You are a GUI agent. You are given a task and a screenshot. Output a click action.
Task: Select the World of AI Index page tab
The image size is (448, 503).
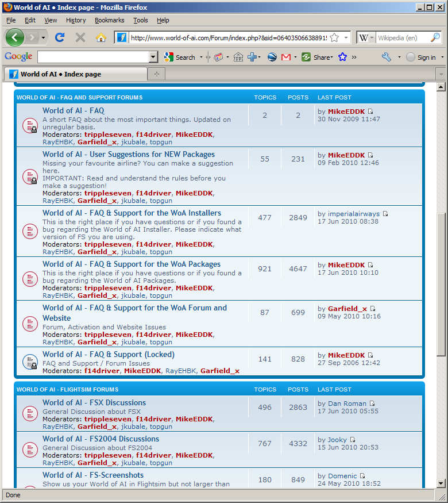coord(60,74)
